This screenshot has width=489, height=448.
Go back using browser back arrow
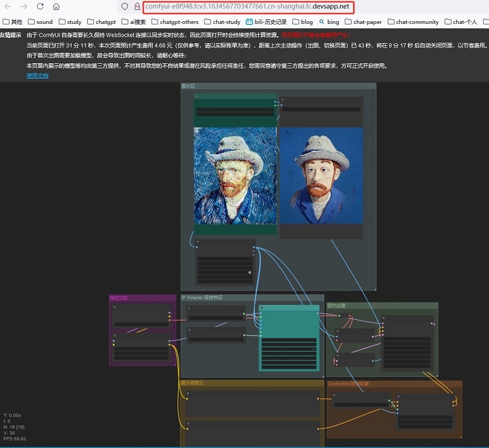(x=8, y=6)
